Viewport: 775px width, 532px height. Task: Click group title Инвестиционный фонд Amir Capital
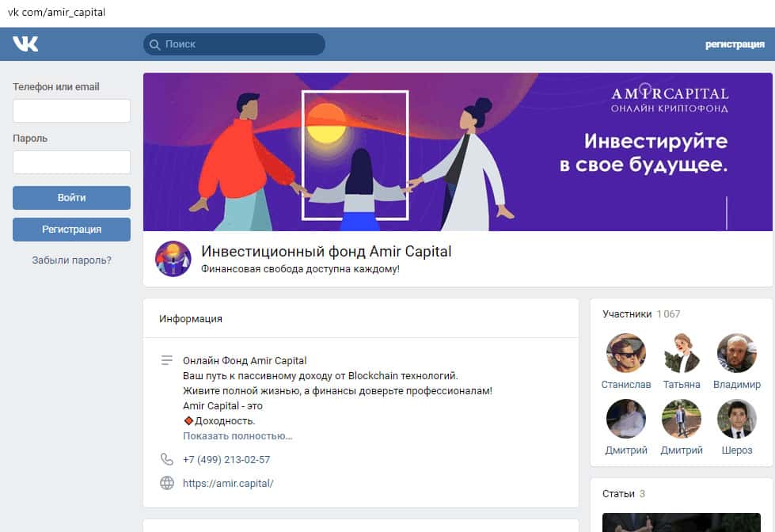tap(326, 251)
